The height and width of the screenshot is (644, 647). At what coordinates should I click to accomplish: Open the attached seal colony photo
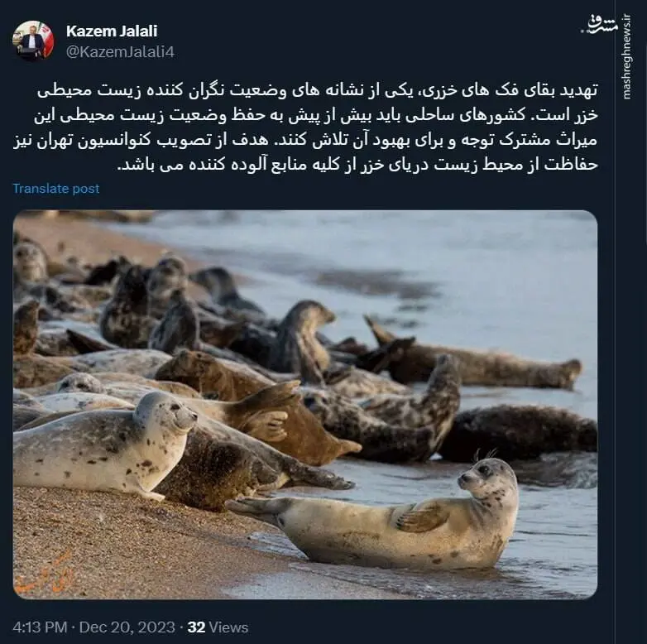[x=305, y=405]
